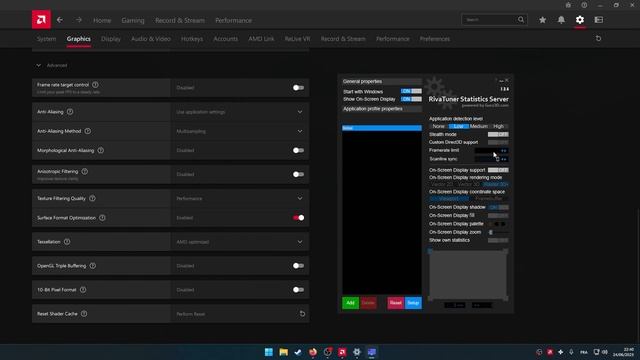Open help for 10-Bit Pixel Format
This screenshot has height=360, width=640.
coord(83,289)
